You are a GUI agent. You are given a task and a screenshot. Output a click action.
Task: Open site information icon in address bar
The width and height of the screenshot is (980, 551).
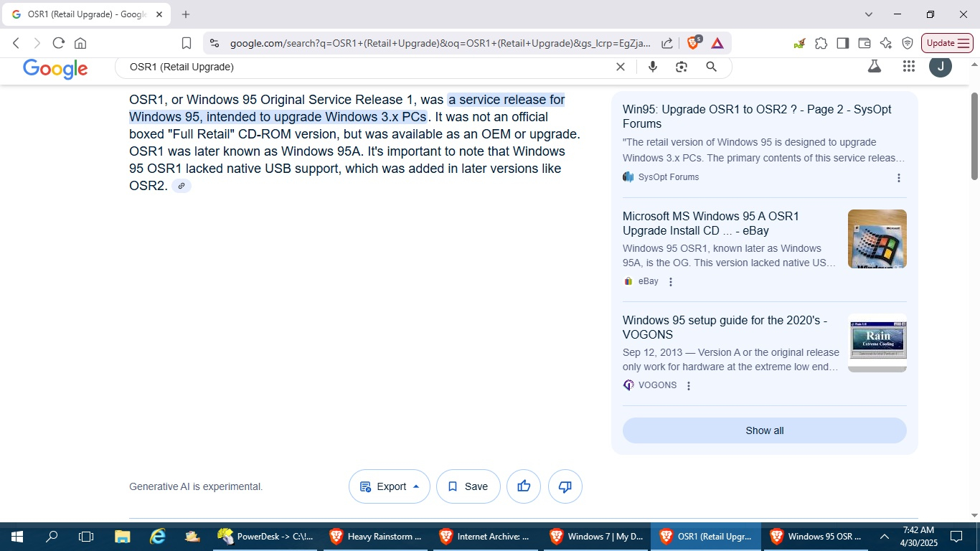pyautogui.click(x=214, y=43)
